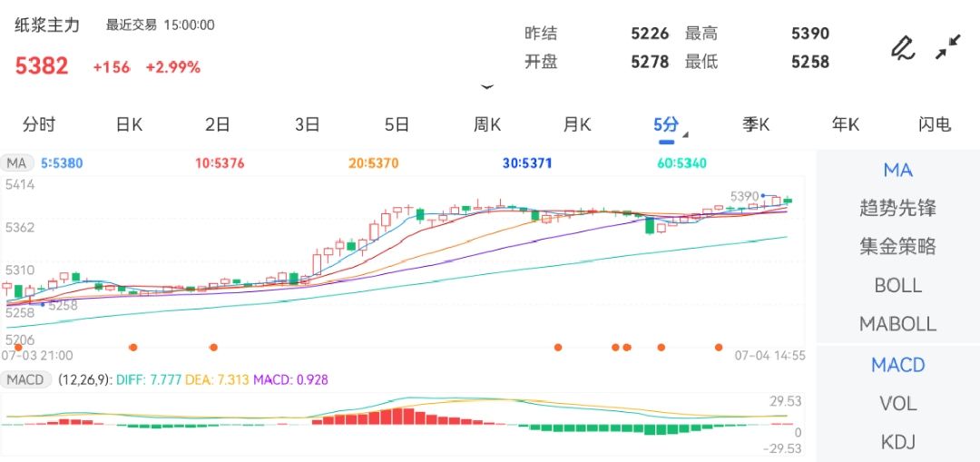Image resolution: width=980 pixels, height=462 pixels.
Task: Switch to 周K chart tab
Action: (x=487, y=124)
